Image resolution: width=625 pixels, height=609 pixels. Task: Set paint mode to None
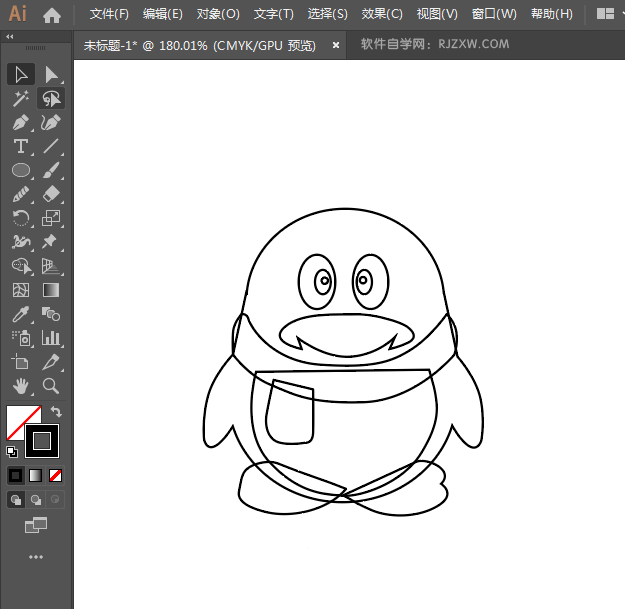56,475
